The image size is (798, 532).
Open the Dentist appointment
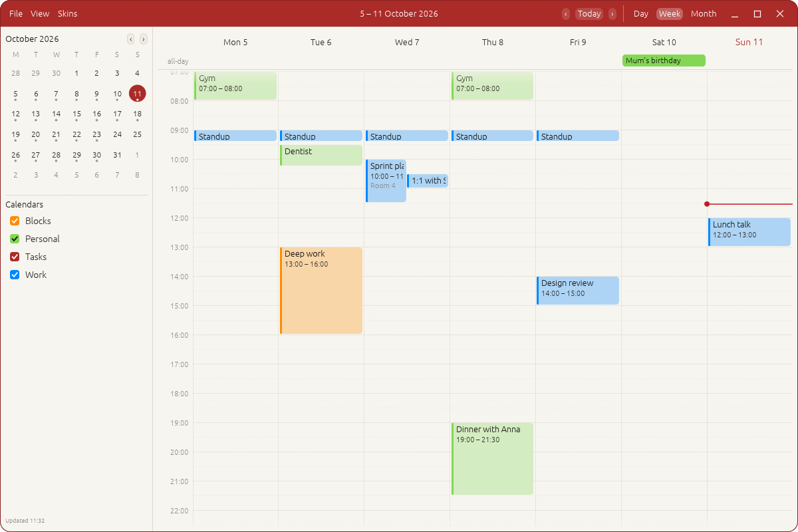point(321,155)
